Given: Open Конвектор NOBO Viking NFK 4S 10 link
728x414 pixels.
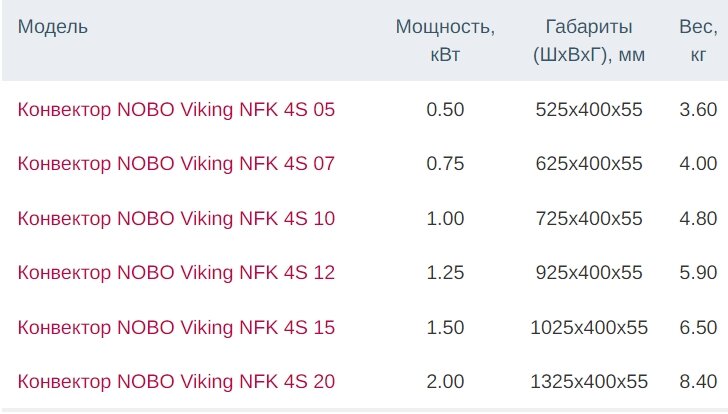Looking at the screenshot, I should [176, 218].
